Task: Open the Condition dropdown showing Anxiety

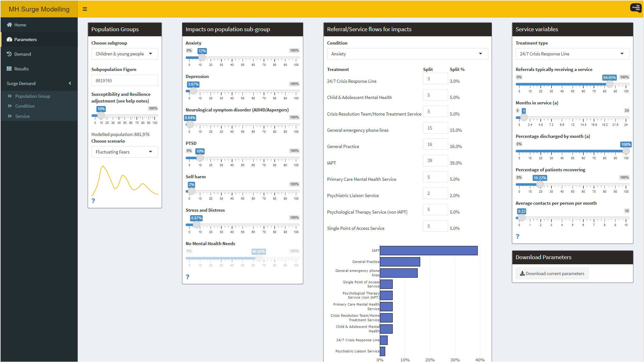Action: tap(407, 54)
